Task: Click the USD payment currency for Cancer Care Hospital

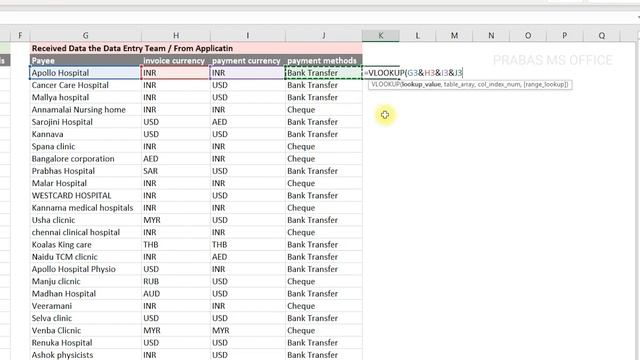Action: point(247,85)
